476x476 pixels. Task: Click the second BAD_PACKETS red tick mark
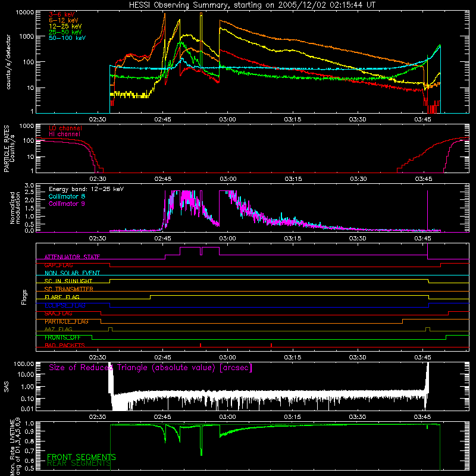[x=271, y=345]
